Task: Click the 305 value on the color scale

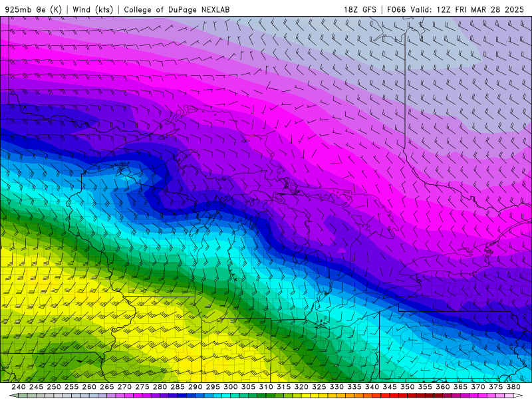Action: (248, 387)
